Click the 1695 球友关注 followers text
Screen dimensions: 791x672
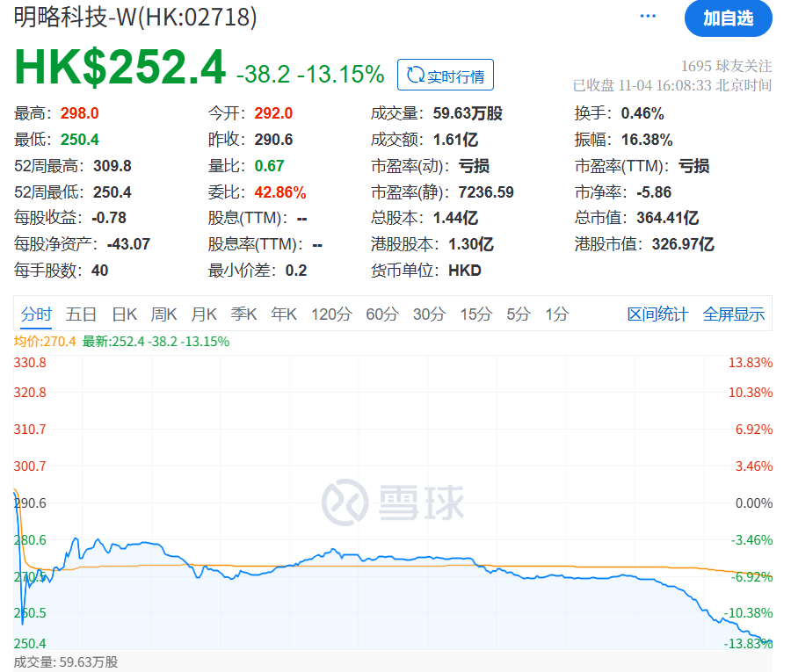726,66
